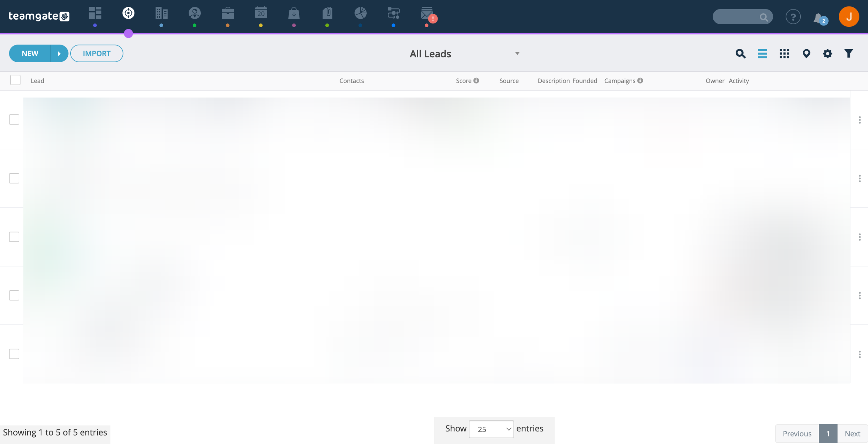Tick the third lead row checkbox
This screenshot has height=444, width=868.
(14, 237)
